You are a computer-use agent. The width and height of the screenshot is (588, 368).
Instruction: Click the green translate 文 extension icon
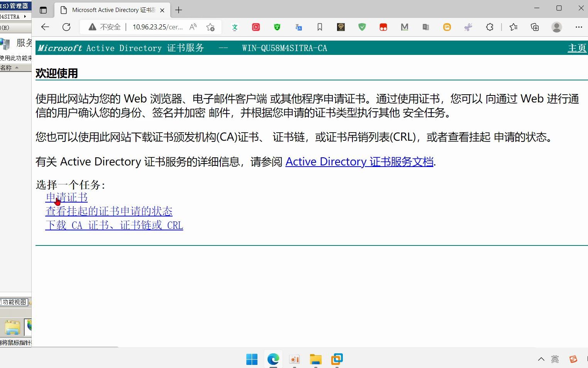click(x=235, y=27)
